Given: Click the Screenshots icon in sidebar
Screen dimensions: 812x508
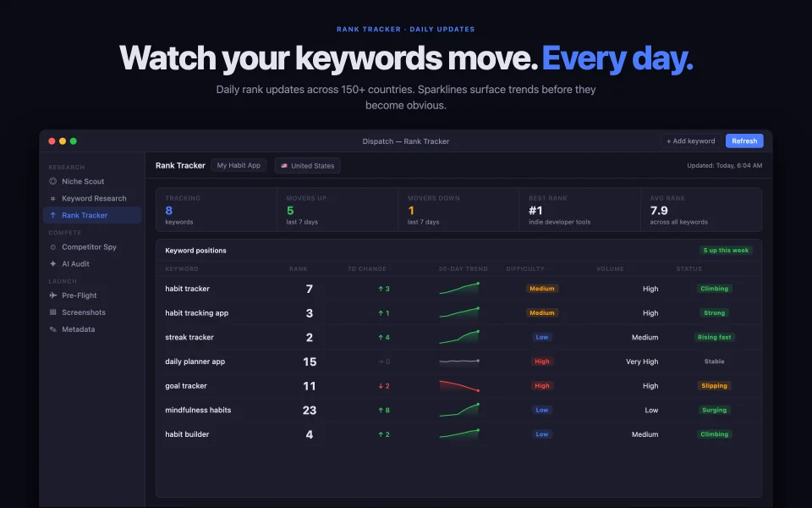Looking at the screenshot, I should (52, 312).
